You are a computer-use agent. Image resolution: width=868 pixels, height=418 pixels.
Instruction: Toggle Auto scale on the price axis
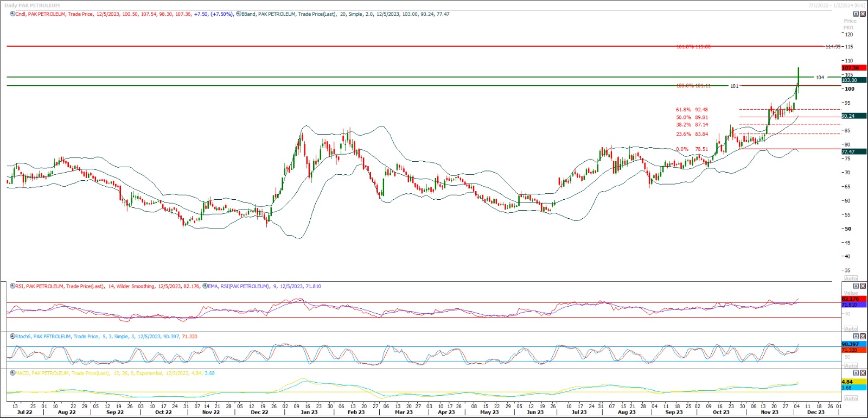(x=851, y=278)
